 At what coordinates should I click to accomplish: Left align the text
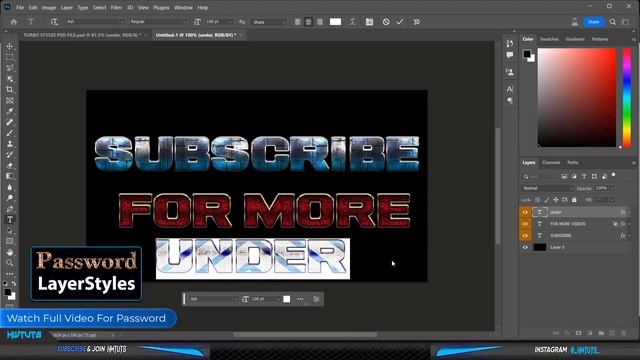point(298,22)
